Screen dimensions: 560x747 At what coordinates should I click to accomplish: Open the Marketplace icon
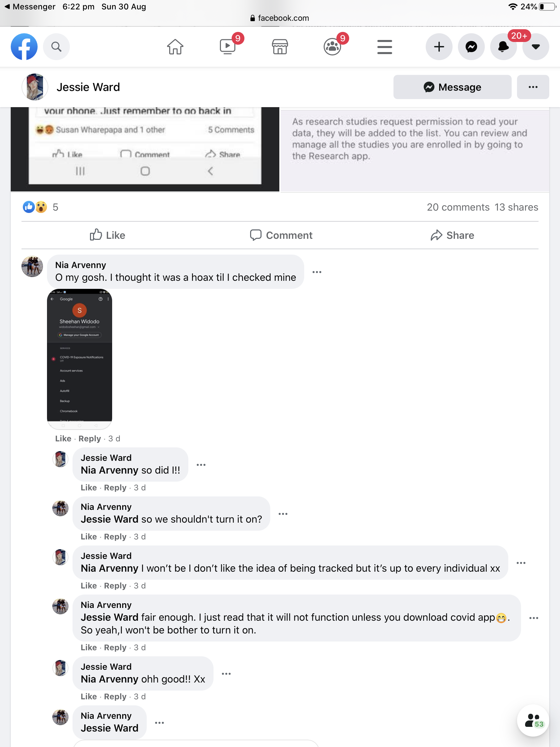[280, 47]
